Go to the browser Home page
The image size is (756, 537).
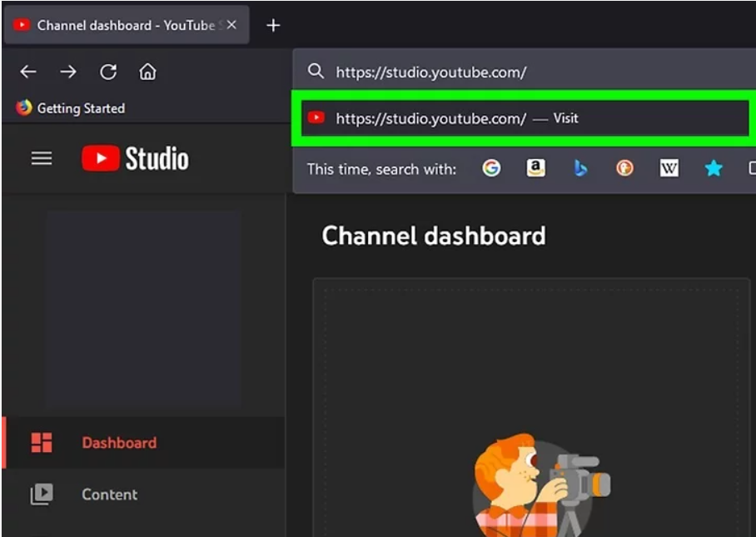pyautogui.click(x=147, y=72)
